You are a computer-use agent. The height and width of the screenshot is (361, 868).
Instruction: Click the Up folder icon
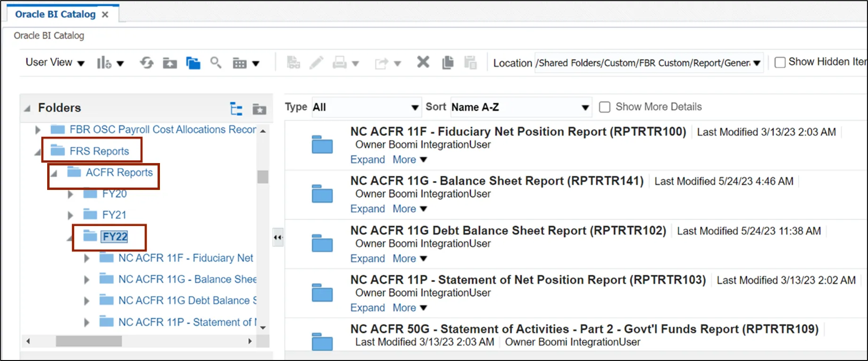pos(170,63)
